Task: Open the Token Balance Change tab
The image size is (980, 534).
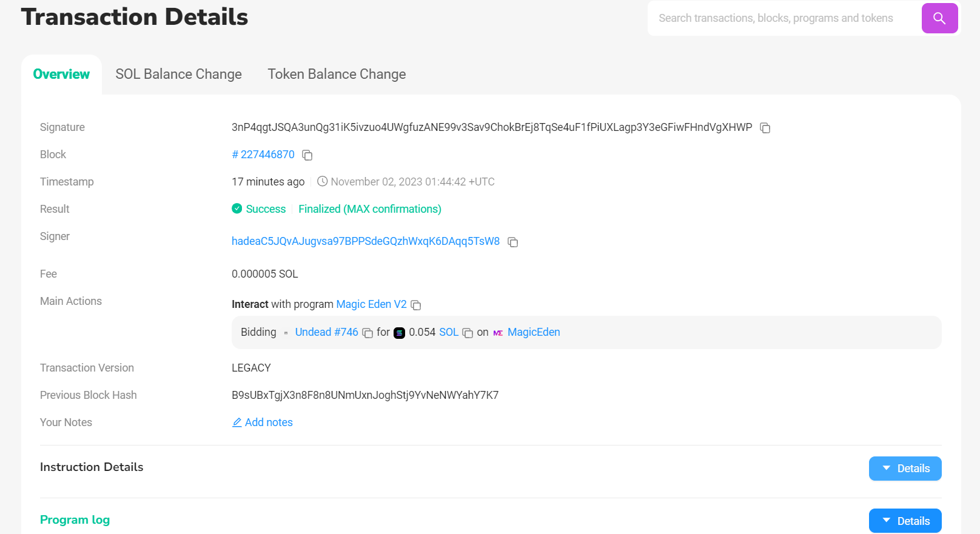Action: (337, 74)
